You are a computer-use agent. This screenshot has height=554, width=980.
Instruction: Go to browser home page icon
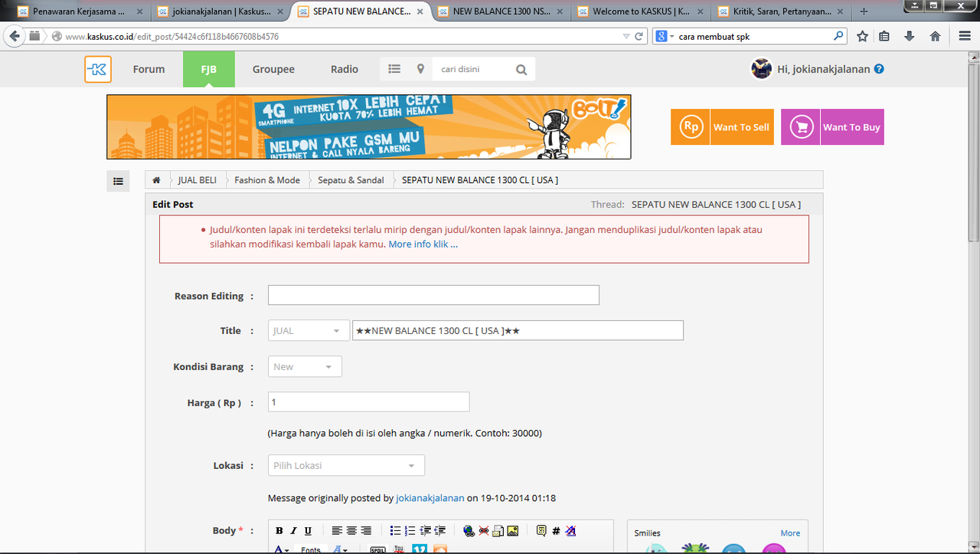(x=935, y=36)
